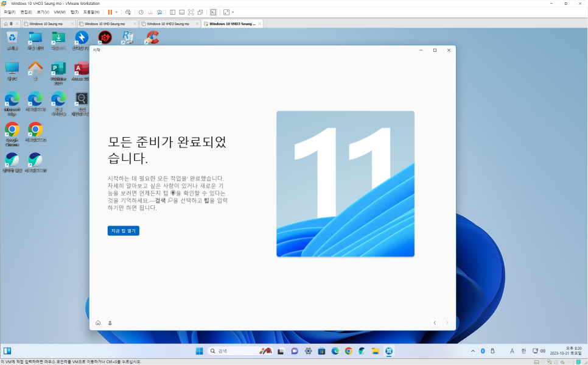This screenshot has width=588, height=365.
Task: Open the snapshot manager
Action: point(159,12)
